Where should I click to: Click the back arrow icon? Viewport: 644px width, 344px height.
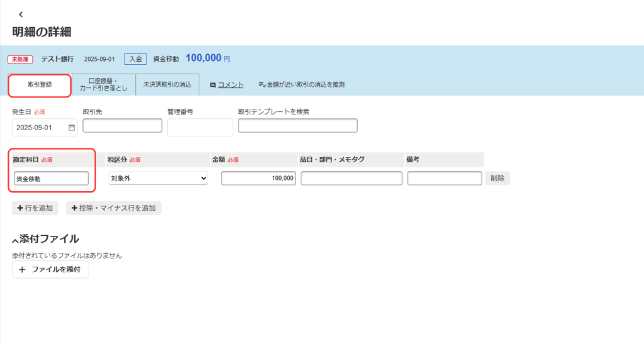click(21, 14)
